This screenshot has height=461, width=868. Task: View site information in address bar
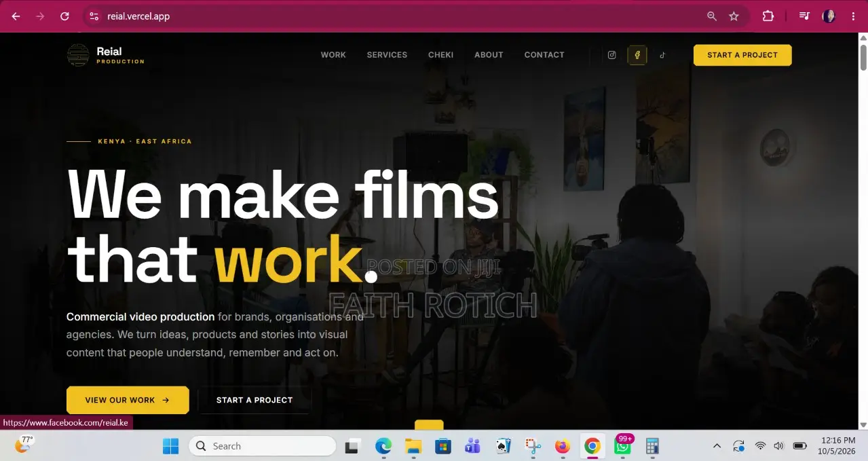[94, 16]
